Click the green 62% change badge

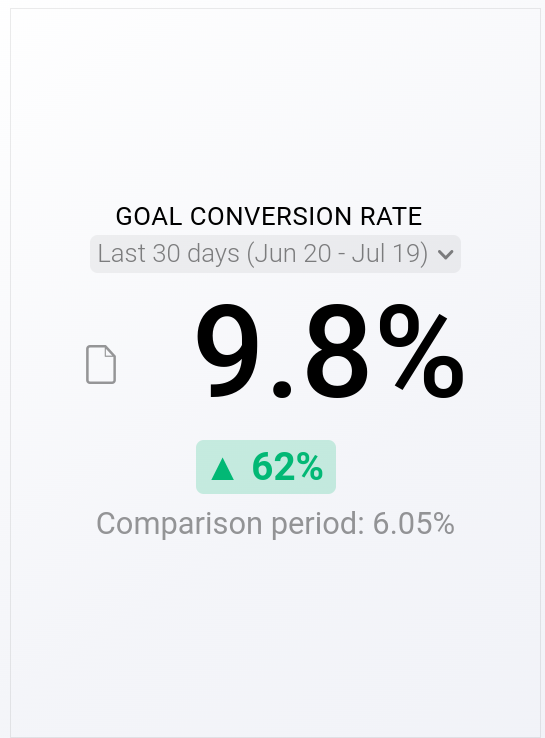(266, 467)
